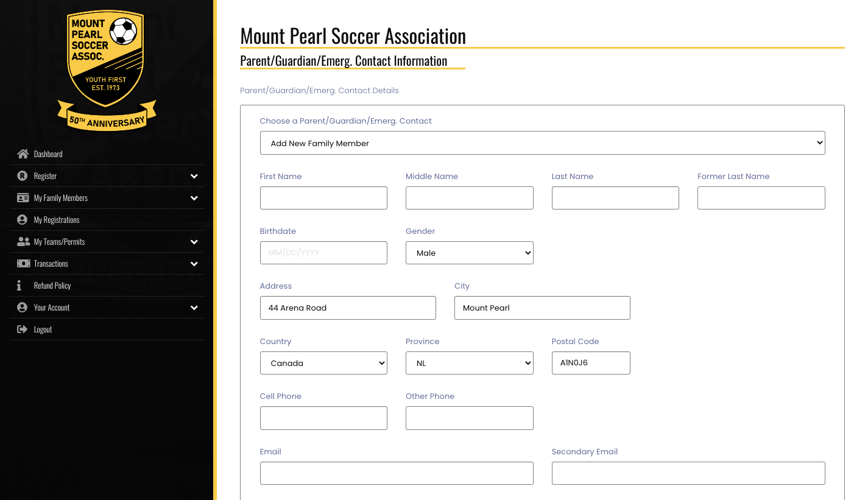868x500 pixels.
Task: Click the Refund Policy info icon
Action: click(19, 286)
